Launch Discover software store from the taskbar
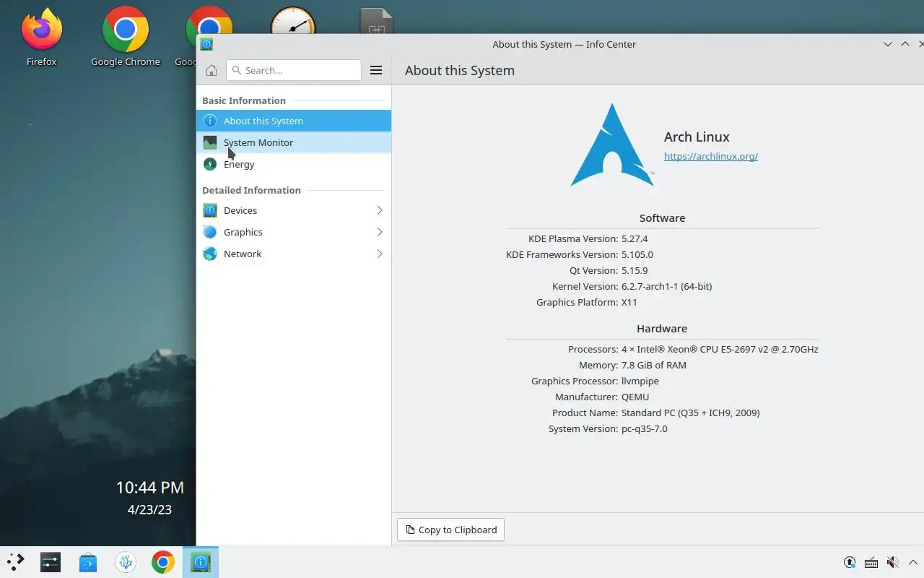Image resolution: width=924 pixels, height=578 pixels. click(x=88, y=562)
